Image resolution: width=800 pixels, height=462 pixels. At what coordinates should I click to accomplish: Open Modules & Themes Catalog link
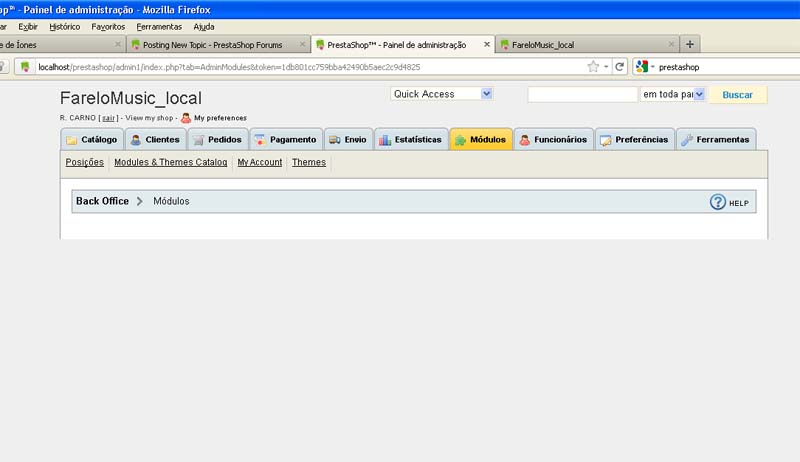point(170,162)
